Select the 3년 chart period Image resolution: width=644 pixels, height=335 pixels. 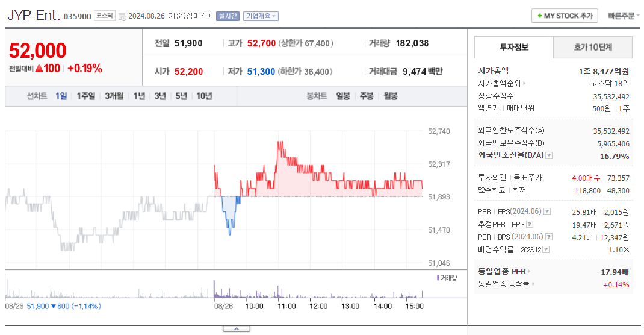point(160,96)
